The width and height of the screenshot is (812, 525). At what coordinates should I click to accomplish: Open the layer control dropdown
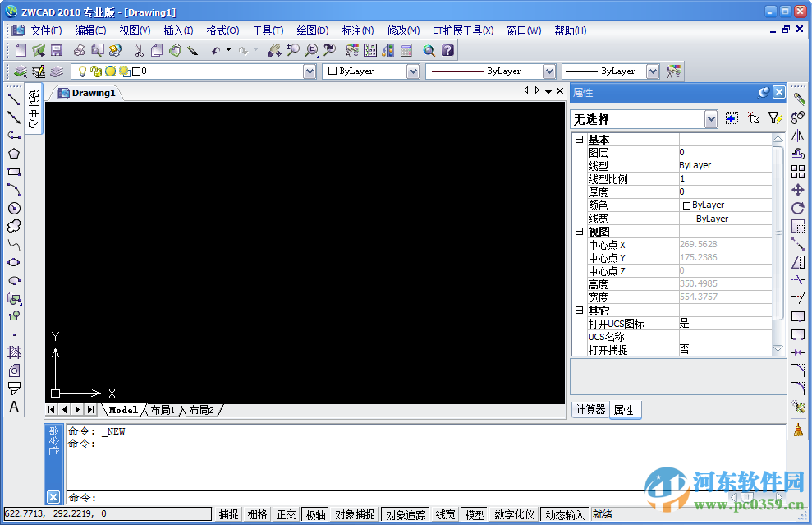tap(310, 71)
